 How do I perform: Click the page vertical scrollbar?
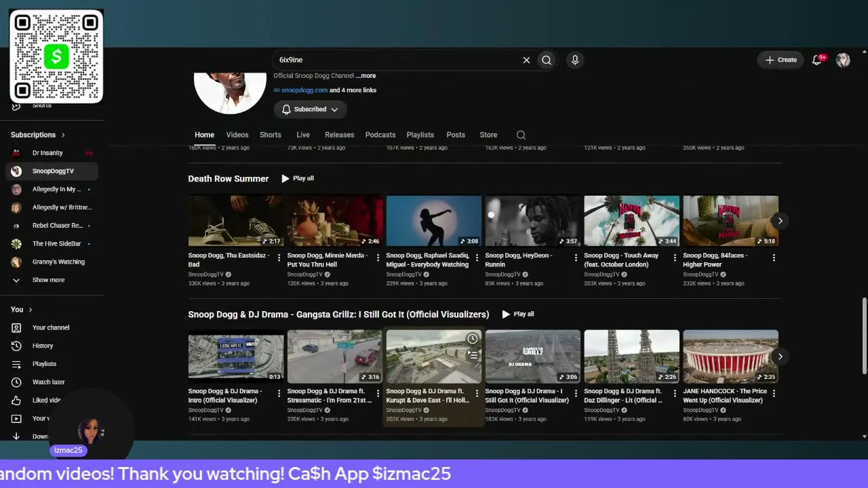tap(865, 335)
